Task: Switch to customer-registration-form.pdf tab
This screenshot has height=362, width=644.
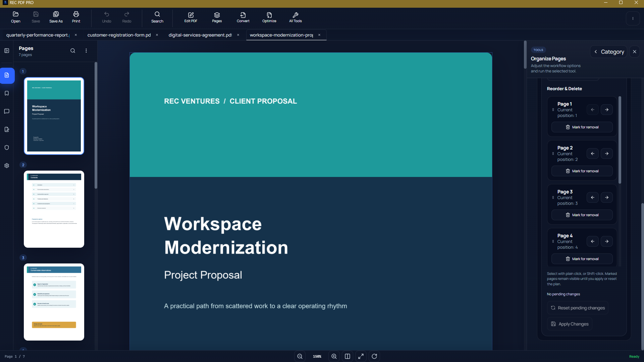Action: point(119,35)
